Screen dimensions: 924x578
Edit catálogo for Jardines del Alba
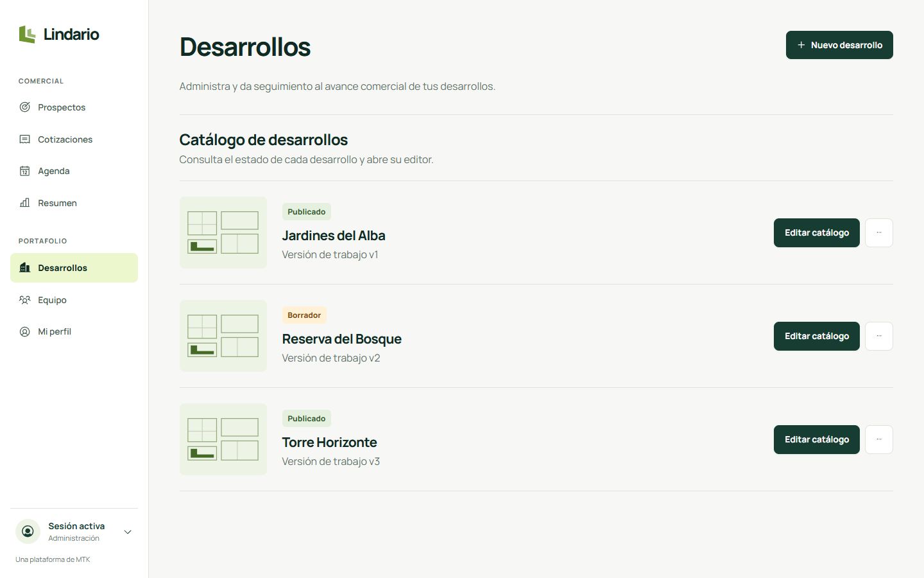click(x=817, y=232)
